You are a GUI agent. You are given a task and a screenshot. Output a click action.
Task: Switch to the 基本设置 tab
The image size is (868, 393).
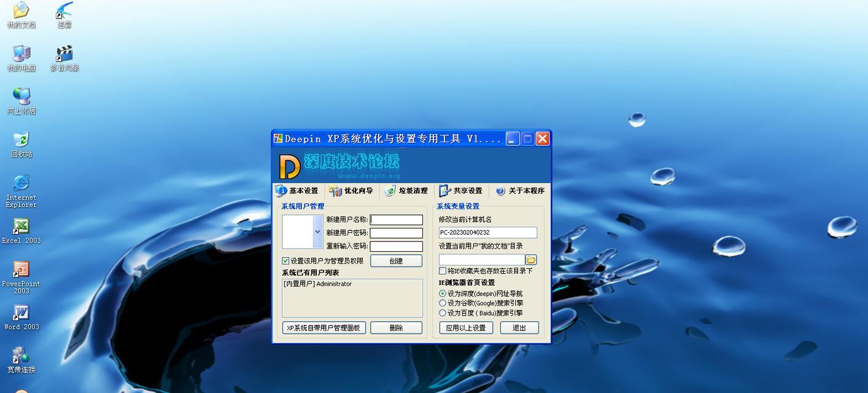coord(298,190)
